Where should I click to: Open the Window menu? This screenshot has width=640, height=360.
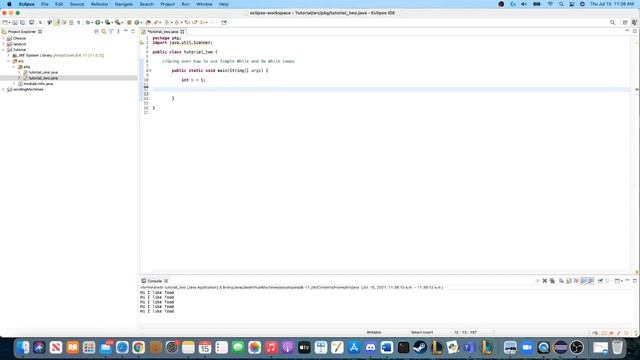tap(204, 4)
